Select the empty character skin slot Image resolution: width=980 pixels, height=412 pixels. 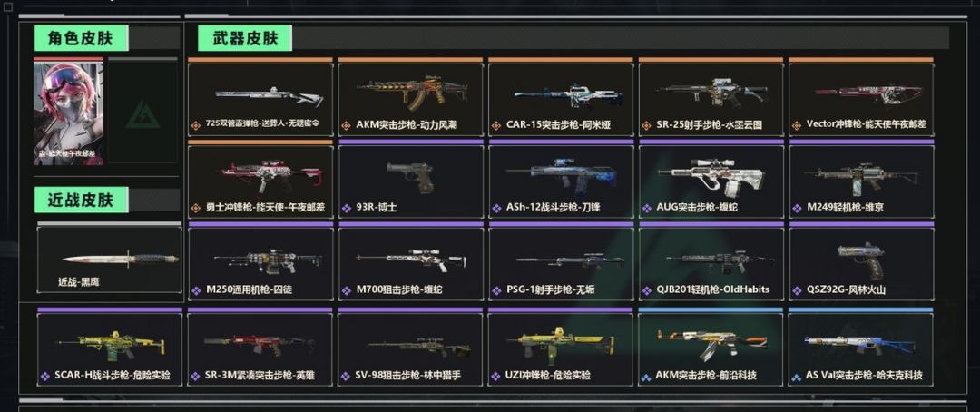tap(142, 112)
